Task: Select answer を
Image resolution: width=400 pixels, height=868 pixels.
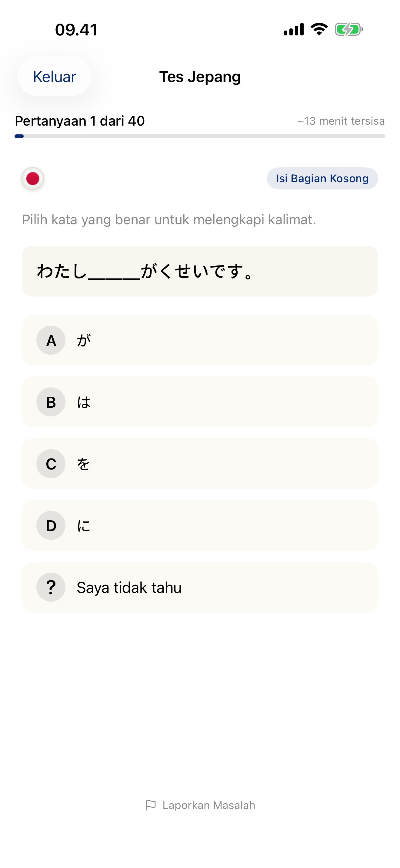Action: pyautogui.click(x=200, y=464)
